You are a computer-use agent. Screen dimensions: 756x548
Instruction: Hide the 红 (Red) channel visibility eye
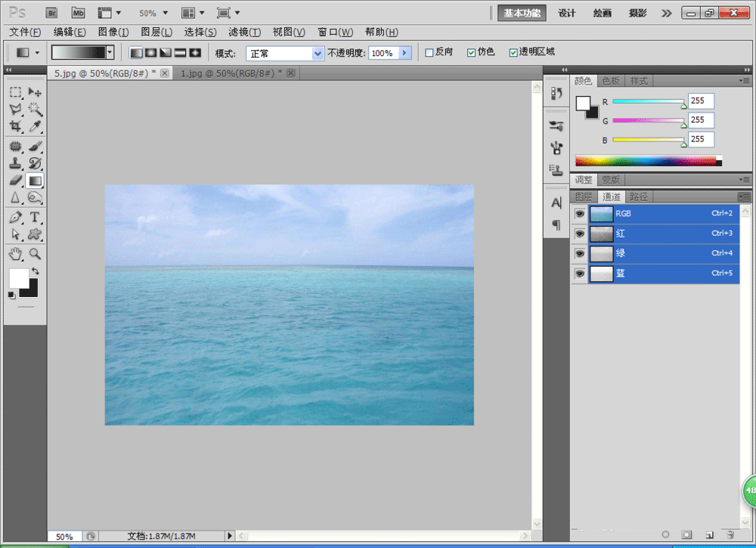click(x=580, y=234)
